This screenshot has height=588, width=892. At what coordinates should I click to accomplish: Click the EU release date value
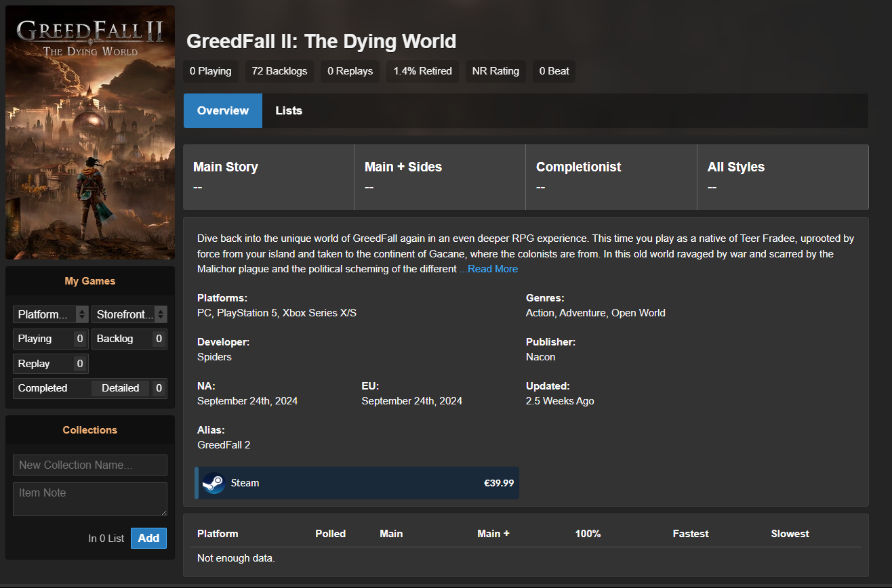tap(412, 401)
